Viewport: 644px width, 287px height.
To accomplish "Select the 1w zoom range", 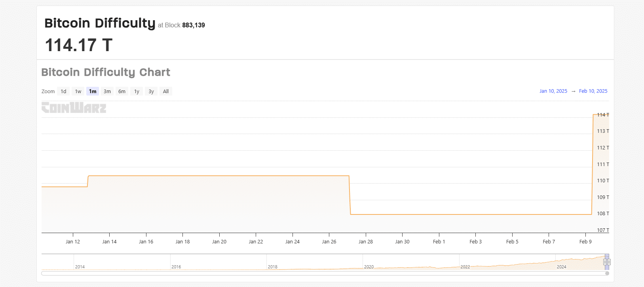I will [78, 91].
